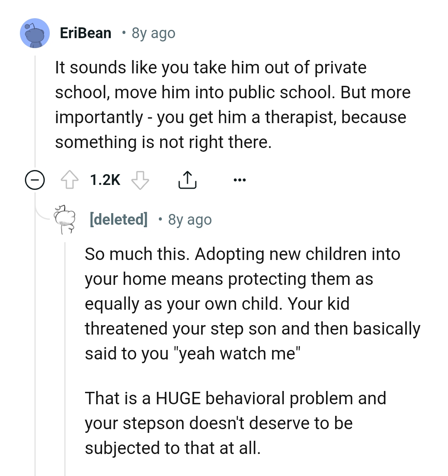The width and height of the screenshot is (448, 476).
Task: Open share options for EriBean's comment
Action: click(x=187, y=179)
